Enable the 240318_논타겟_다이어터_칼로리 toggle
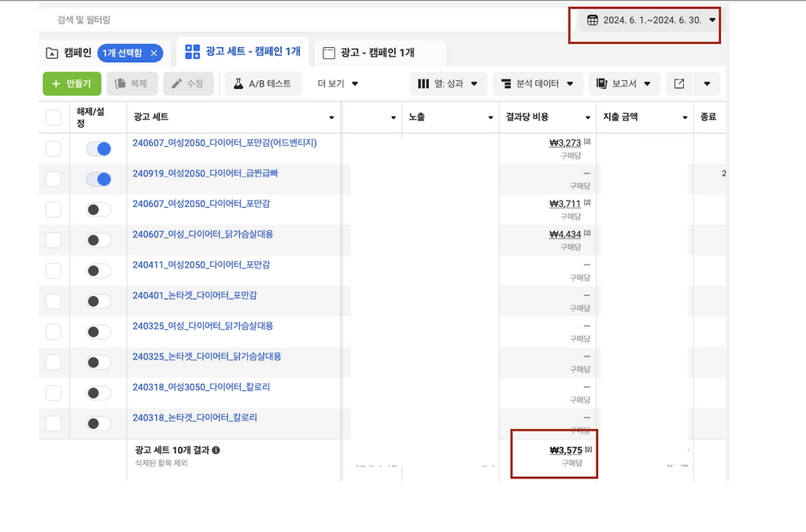This screenshot has height=532, width=806. point(98,423)
